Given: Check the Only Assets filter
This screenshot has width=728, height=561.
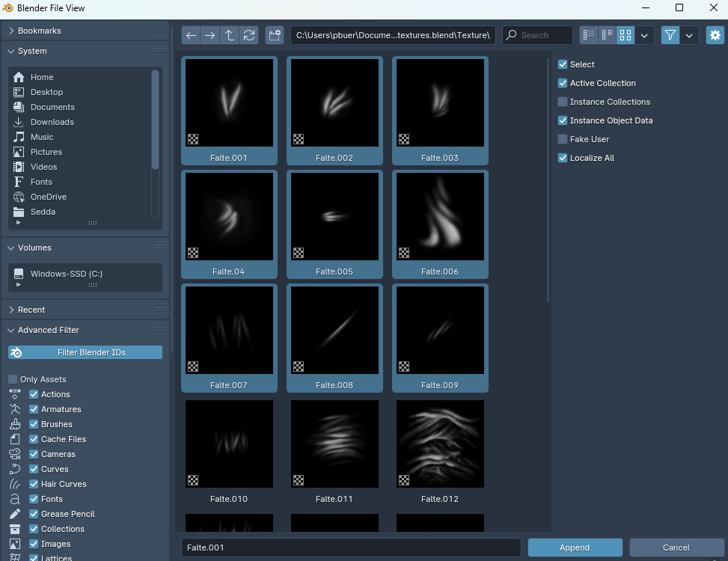Looking at the screenshot, I should point(13,379).
